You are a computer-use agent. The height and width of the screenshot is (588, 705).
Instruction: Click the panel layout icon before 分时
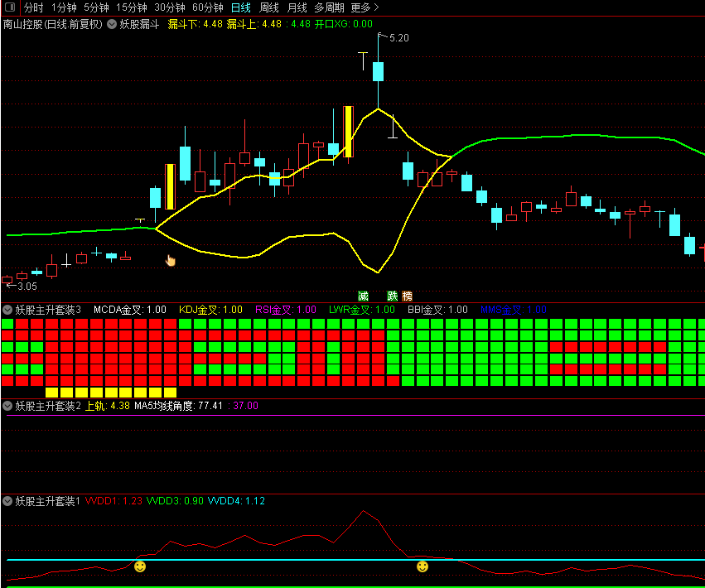click(9, 7)
